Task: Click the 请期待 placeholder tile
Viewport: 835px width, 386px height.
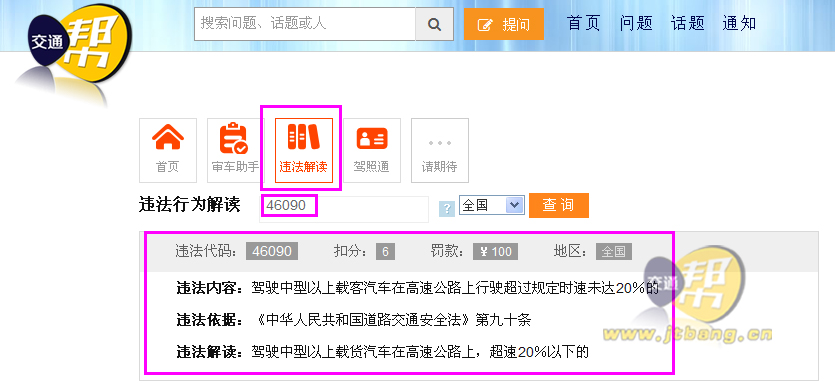Action: tap(440, 151)
